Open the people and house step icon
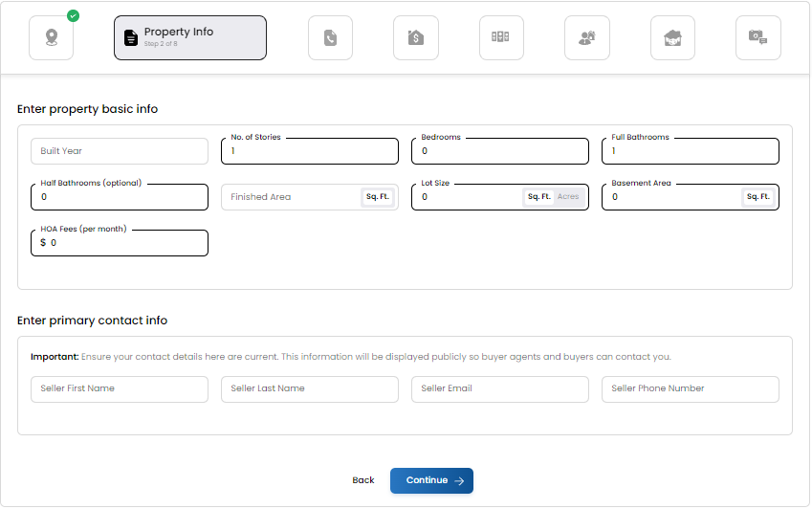Image resolution: width=812 pixels, height=509 pixels. click(587, 38)
